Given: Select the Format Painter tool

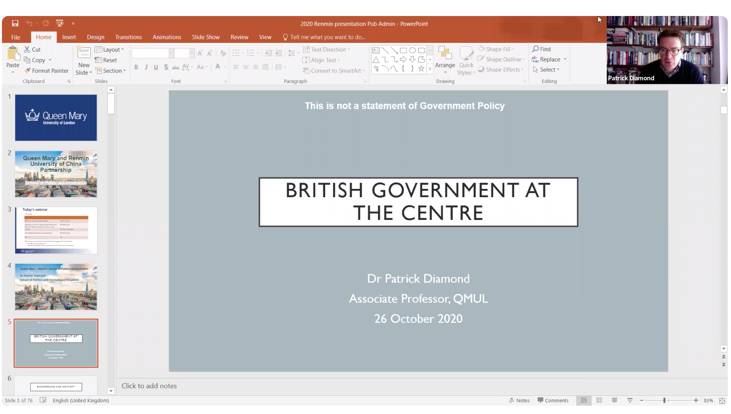Looking at the screenshot, I should (47, 71).
